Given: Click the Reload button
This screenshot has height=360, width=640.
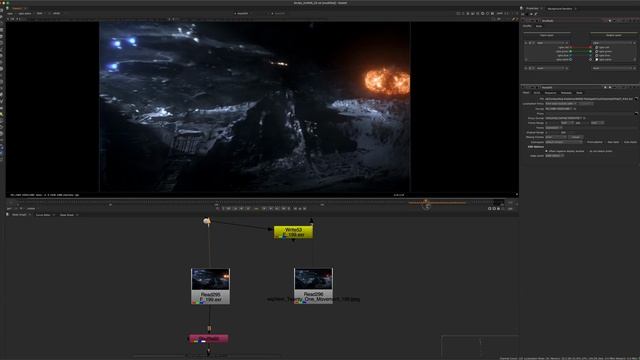Looking at the screenshot, I should coord(576,137).
